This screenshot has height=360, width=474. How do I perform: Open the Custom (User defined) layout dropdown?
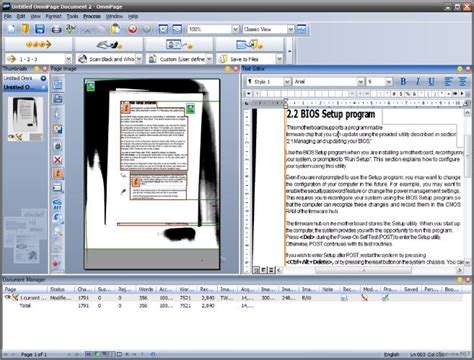point(209,59)
